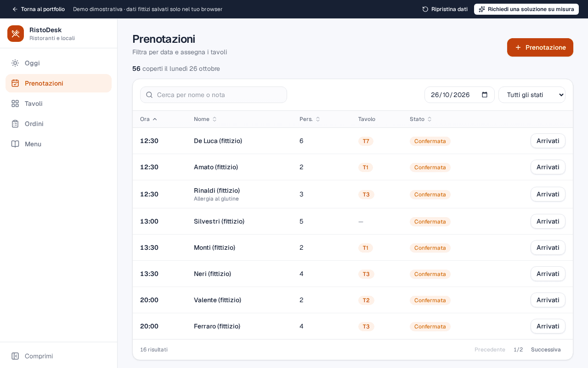Sort by Ora column arrow
Viewport: 588px width, 368px height.
[155, 119]
